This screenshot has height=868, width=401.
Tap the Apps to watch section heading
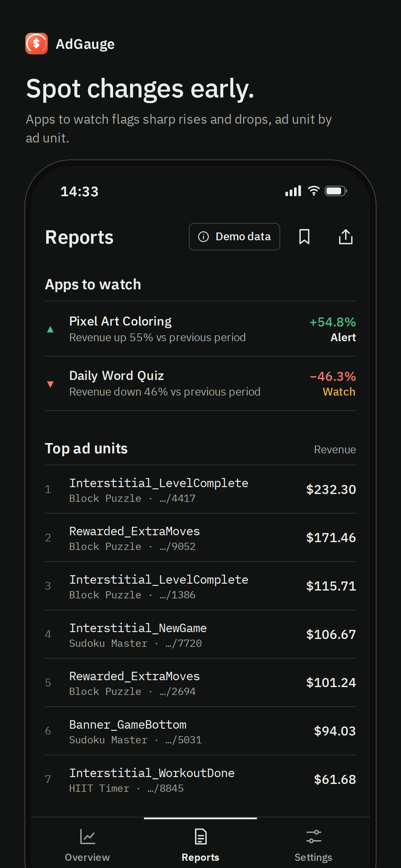coord(93,284)
